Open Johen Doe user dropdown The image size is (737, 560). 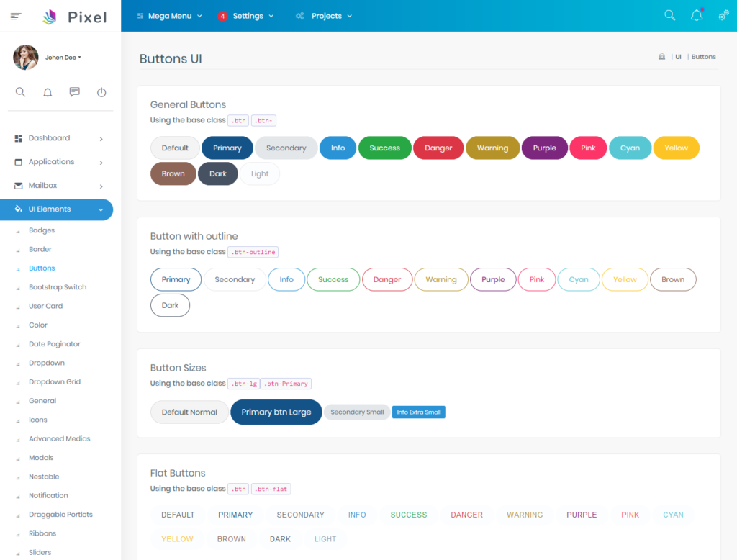(x=63, y=58)
